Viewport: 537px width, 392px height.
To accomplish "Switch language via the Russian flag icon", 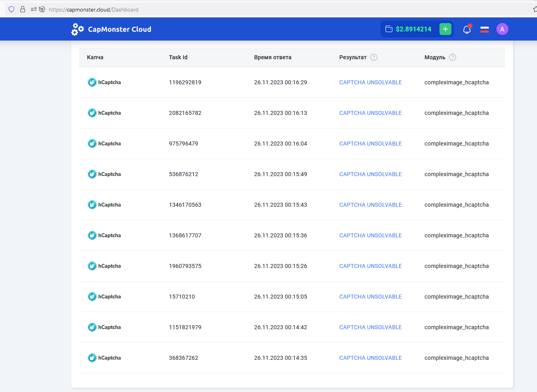I will tap(484, 29).
